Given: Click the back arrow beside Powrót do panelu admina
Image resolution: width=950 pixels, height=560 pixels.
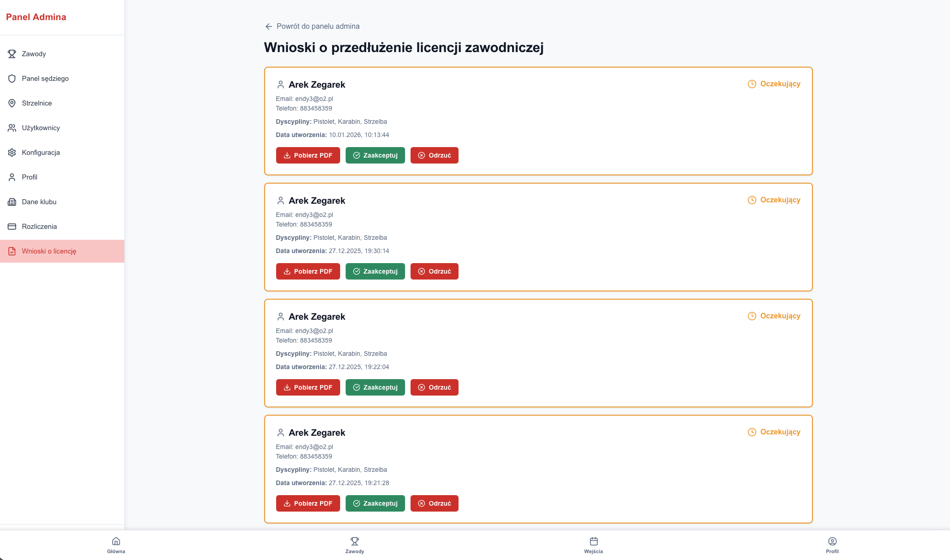Looking at the screenshot, I should point(269,26).
